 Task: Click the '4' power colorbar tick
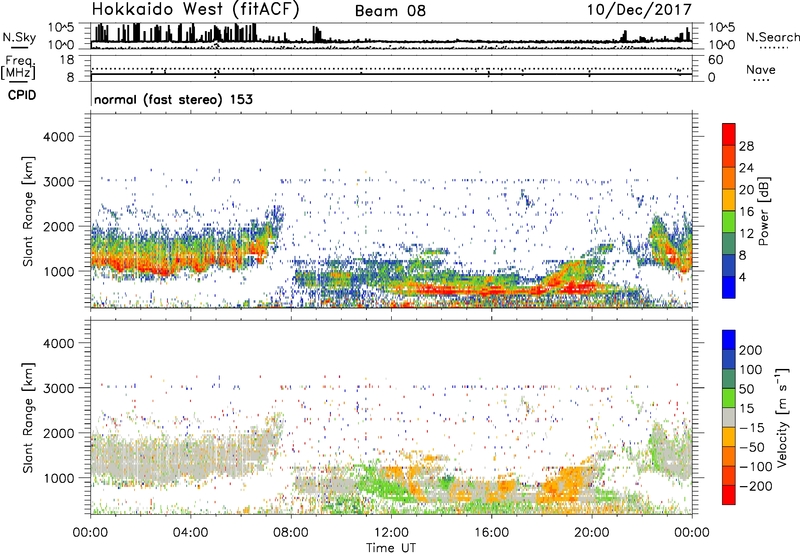743,277
